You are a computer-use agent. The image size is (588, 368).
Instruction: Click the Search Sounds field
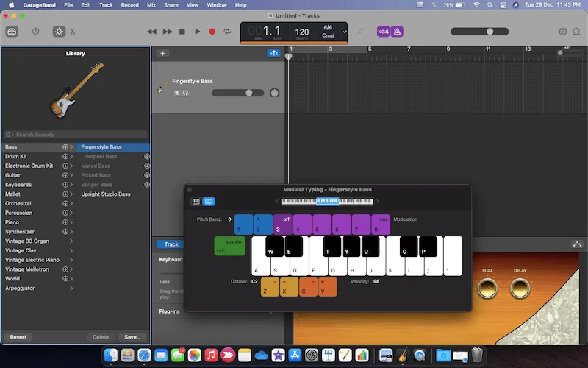pos(76,135)
